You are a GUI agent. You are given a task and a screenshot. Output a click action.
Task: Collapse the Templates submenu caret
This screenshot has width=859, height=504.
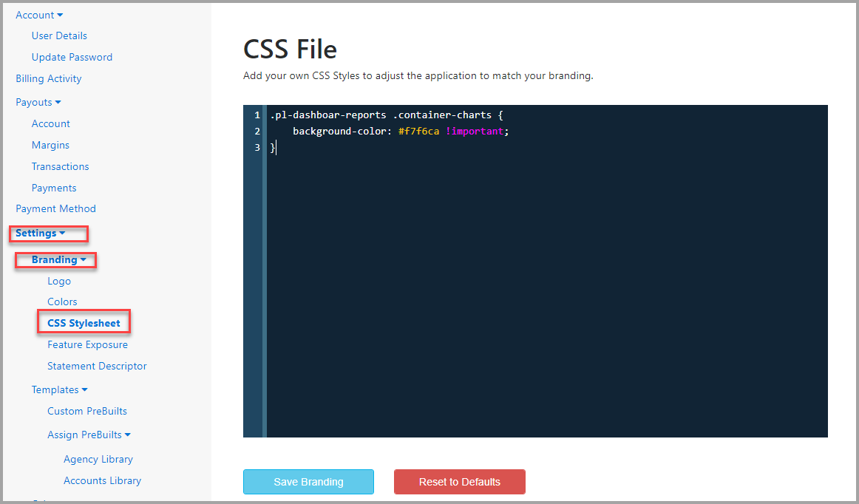click(84, 390)
